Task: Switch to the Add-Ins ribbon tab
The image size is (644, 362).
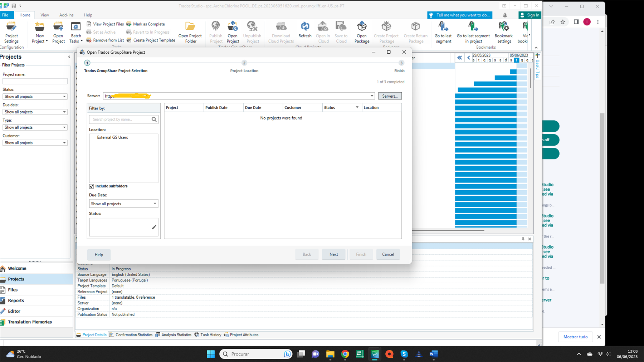Action: [66, 15]
